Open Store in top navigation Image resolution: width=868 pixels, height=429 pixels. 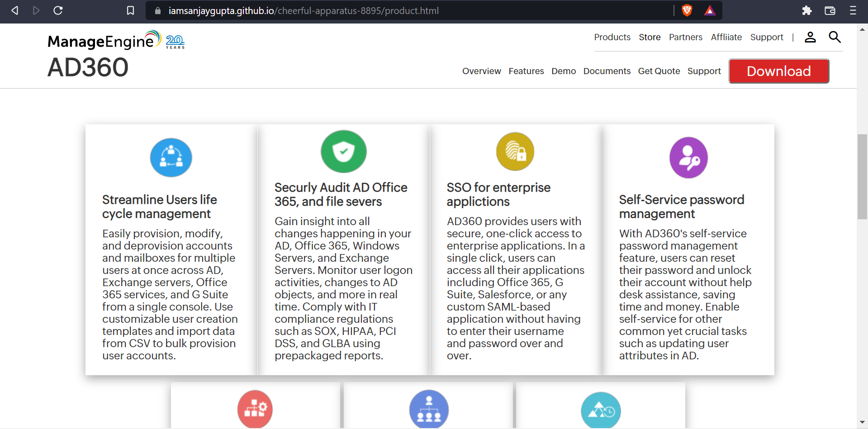(650, 37)
